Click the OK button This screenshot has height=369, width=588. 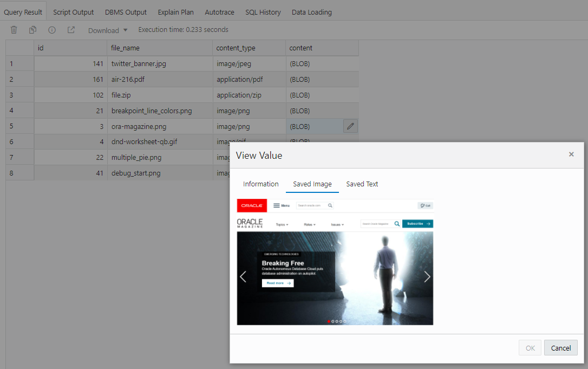tap(530, 348)
